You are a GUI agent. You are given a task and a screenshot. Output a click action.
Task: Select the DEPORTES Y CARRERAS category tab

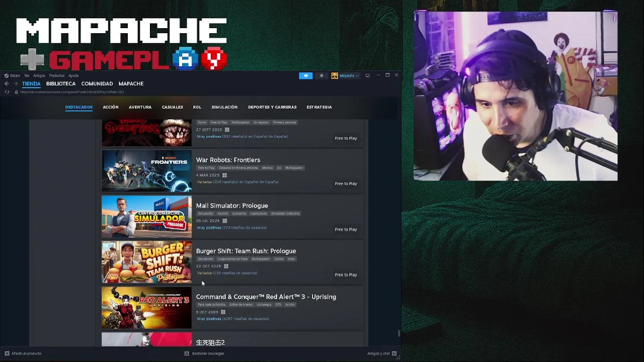(272, 107)
